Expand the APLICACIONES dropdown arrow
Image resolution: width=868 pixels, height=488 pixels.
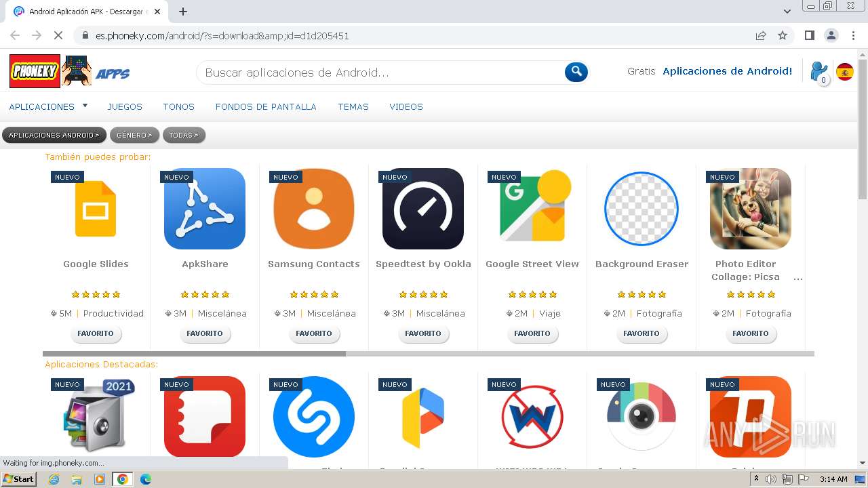point(85,106)
